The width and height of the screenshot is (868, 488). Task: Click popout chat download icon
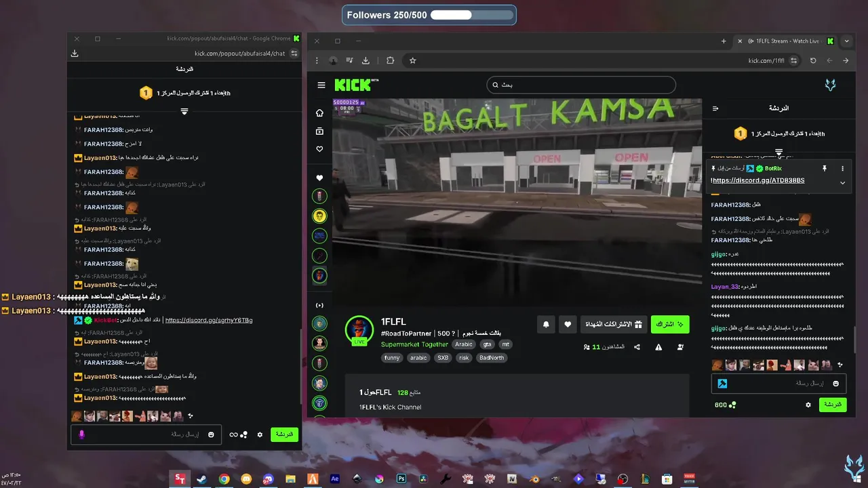point(75,53)
